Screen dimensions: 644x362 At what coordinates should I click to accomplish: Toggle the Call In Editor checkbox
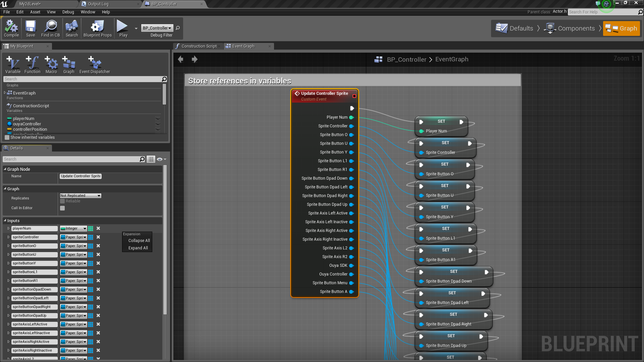point(62,208)
